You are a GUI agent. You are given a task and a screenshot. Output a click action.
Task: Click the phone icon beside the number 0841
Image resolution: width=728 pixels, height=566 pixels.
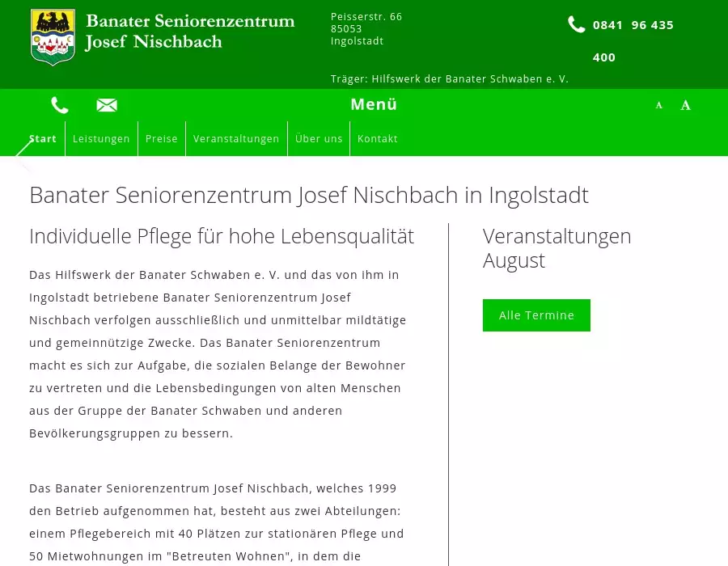click(576, 25)
